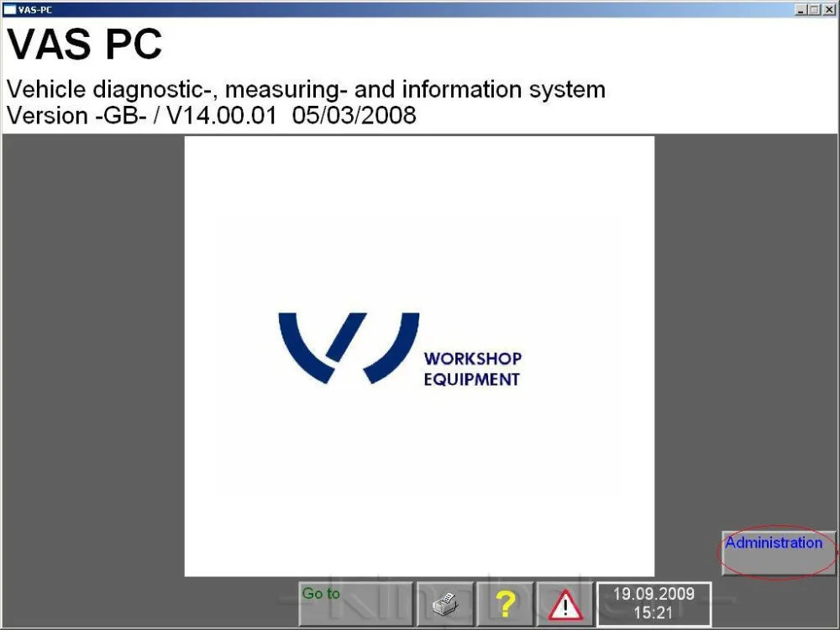This screenshot has height=630, width=840.
Task: Close the VAS-PC window
Action: [829, 9]
